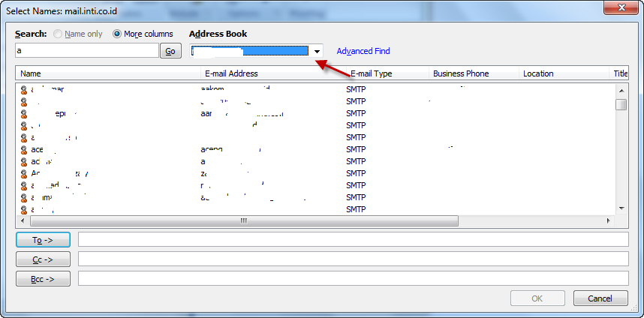Click the Business Phone column header
The height and width of the screenshot is (318, 644).
pos(473,73)
